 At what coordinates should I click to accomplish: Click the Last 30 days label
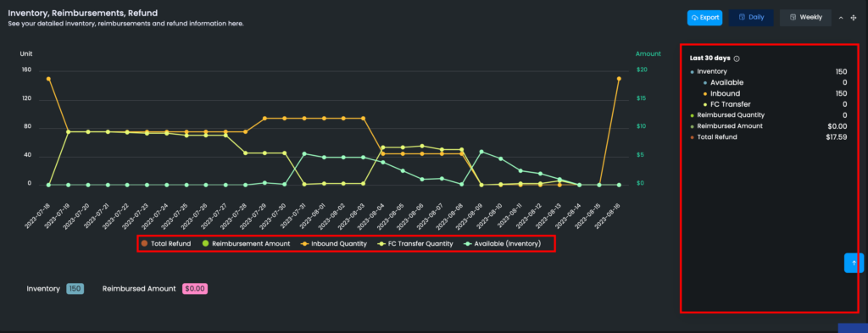tap(710, 58)
